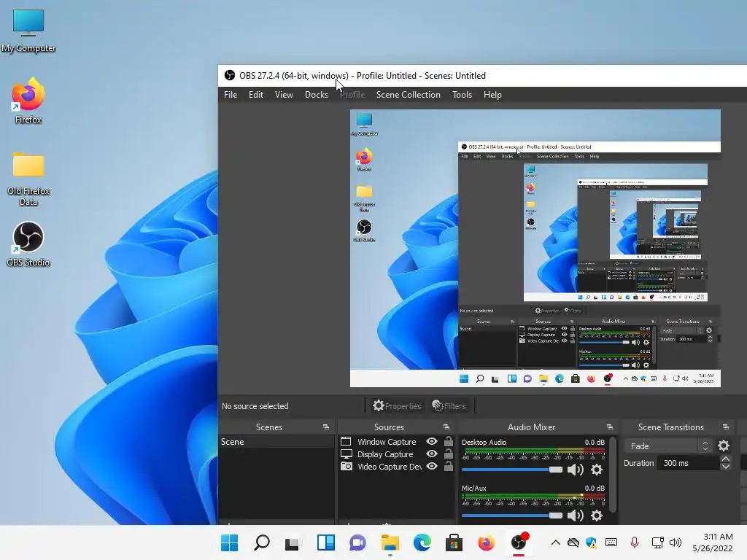Pop out the Scenes dock
Image resolution: width=747 pixels, height=560 pixels.
click(x=326, y=427)
